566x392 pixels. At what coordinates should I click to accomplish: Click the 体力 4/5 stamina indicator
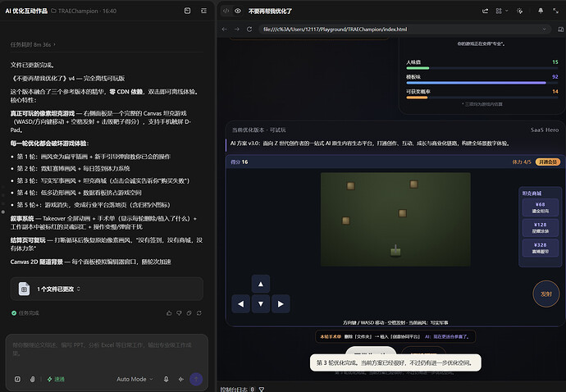pos(522,162)
